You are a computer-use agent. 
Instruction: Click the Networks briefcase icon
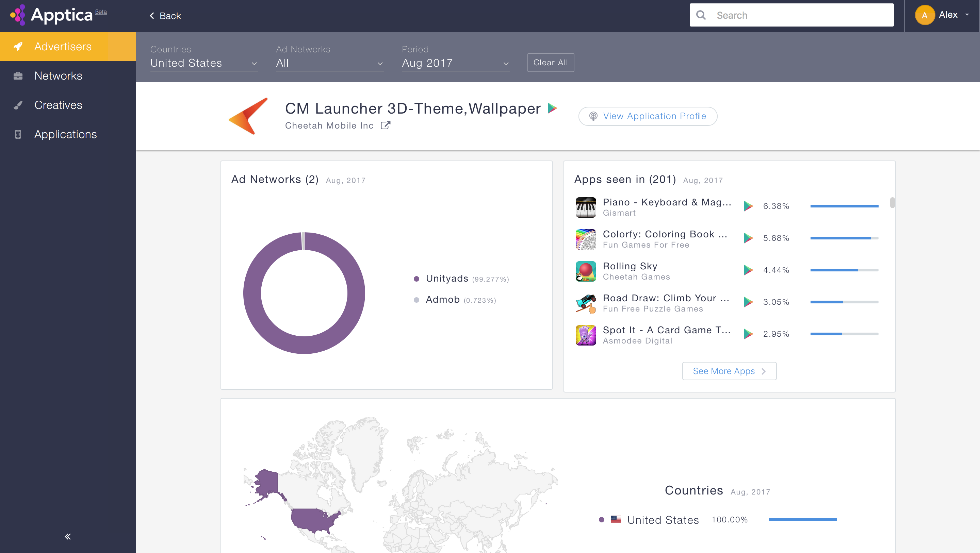coord(18,76)
